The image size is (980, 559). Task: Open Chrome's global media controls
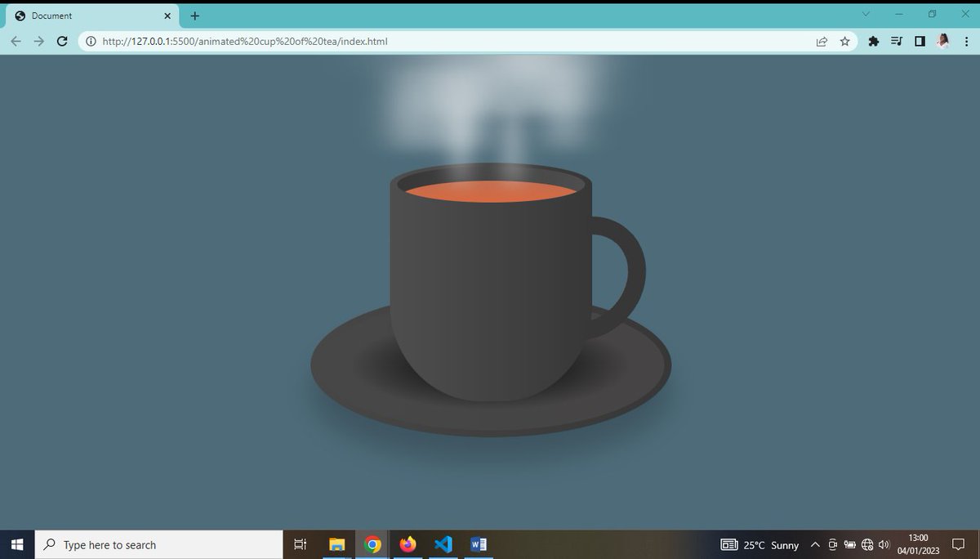896,41
